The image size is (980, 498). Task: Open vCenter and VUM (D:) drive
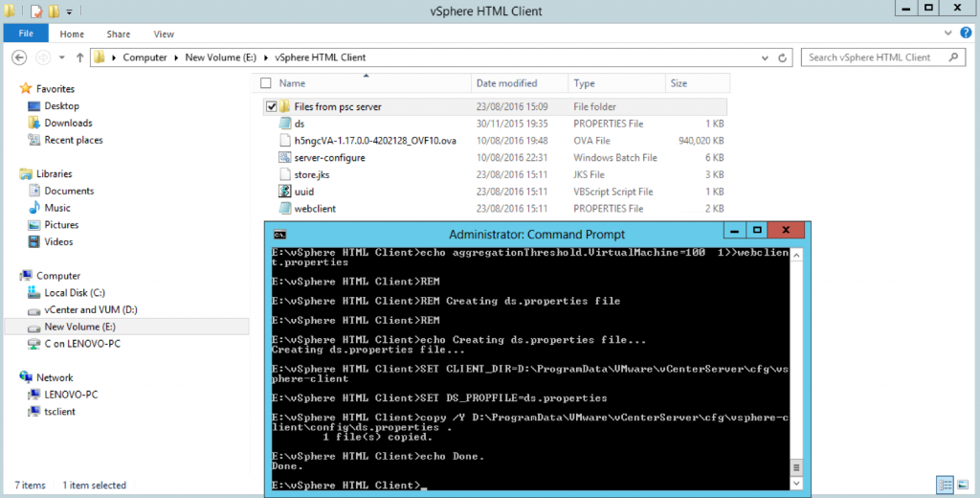pos(91,309)
